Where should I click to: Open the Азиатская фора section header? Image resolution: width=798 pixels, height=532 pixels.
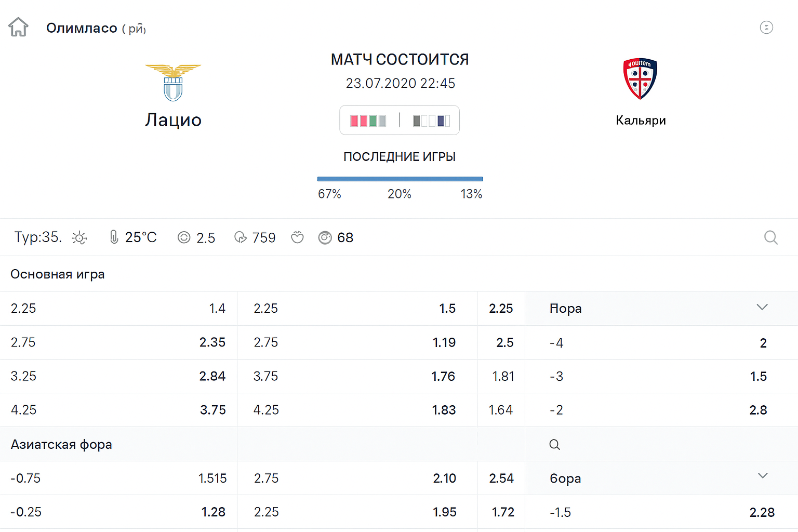pyautogui.click(x=61, y=445)
